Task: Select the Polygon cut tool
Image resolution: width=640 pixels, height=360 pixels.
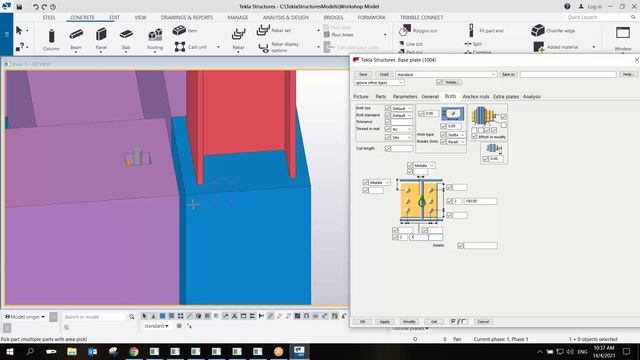Action: click(418, 30)
